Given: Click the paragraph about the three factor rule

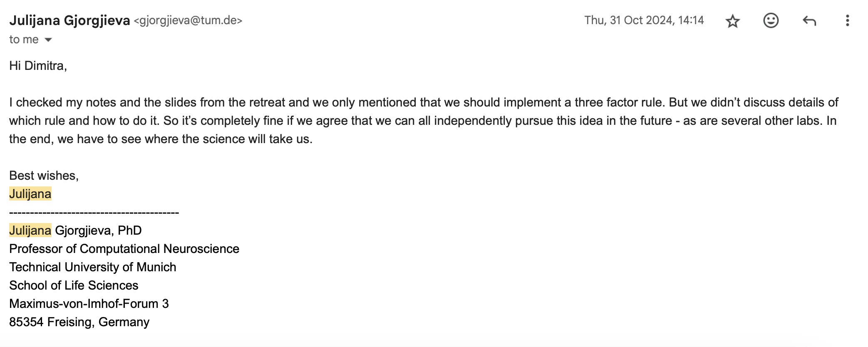Looking at the screenshot, I should pyautogui.click(x=424, y=121).
